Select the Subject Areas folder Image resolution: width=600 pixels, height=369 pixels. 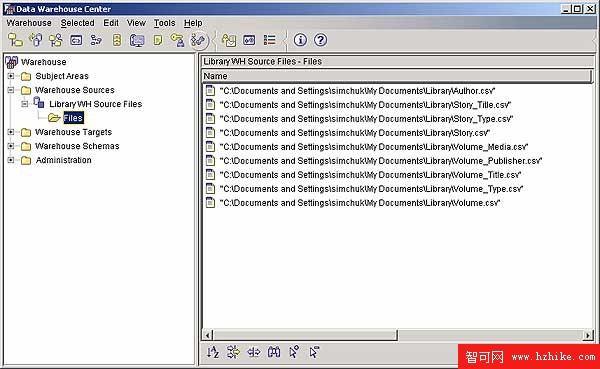click(62, 76)
